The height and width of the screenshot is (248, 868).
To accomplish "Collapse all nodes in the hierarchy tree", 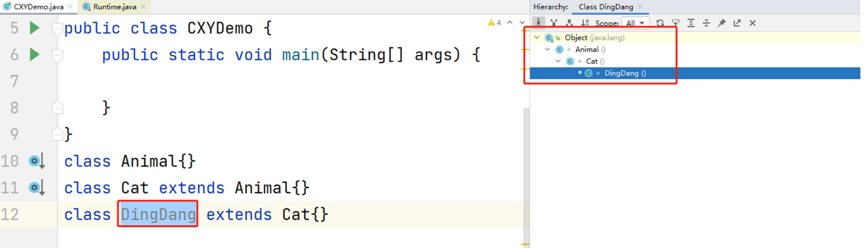I will click(x=706, y=23).
